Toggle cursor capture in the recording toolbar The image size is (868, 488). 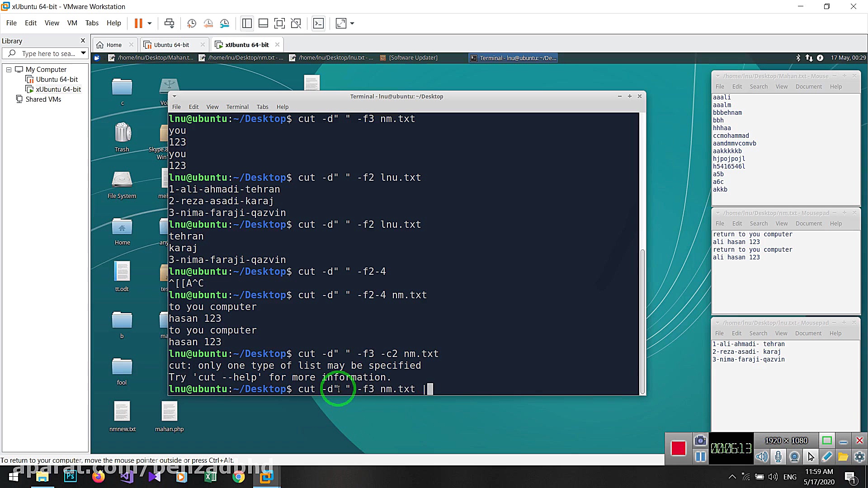coord(811,457)
